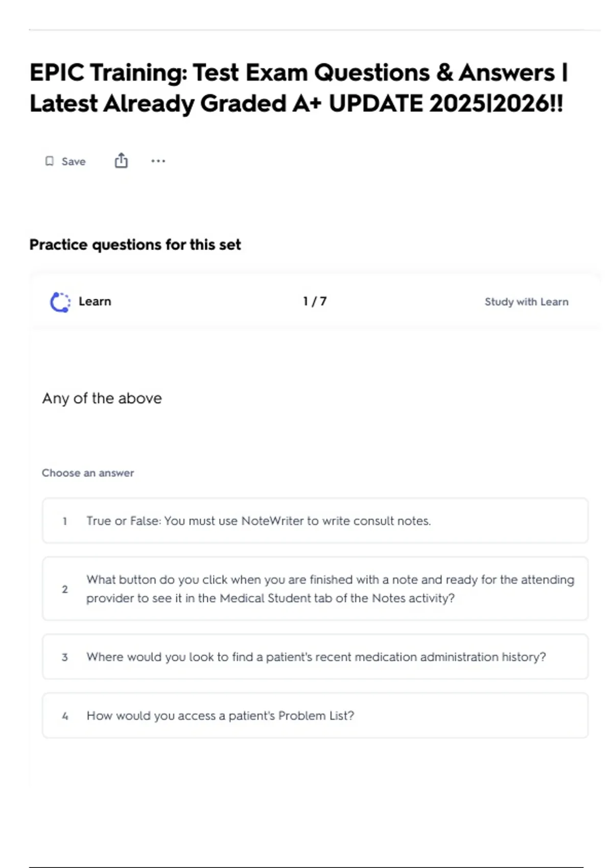Choose the attending provider button question answer
This screenshot has width=613, height=868.
coord(330,589)
